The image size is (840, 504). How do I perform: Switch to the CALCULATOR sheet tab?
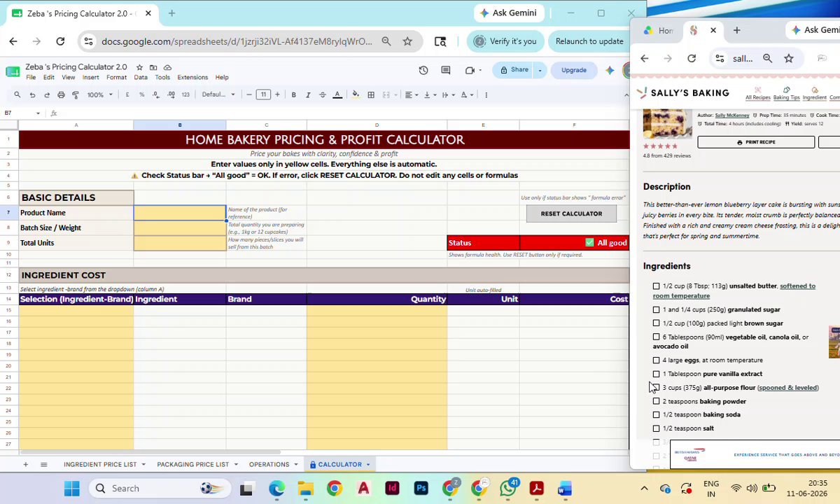[x=340, y=464]
